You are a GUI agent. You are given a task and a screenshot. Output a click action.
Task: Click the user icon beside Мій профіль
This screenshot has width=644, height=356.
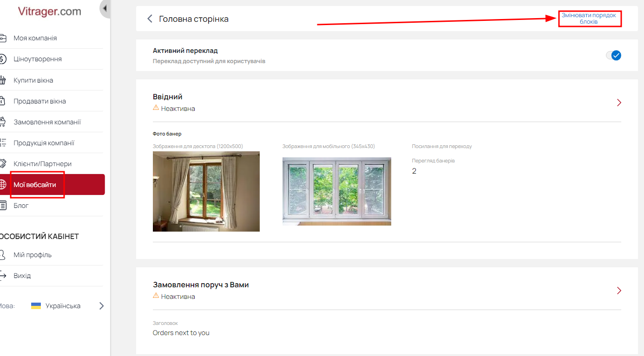point(2,254)
